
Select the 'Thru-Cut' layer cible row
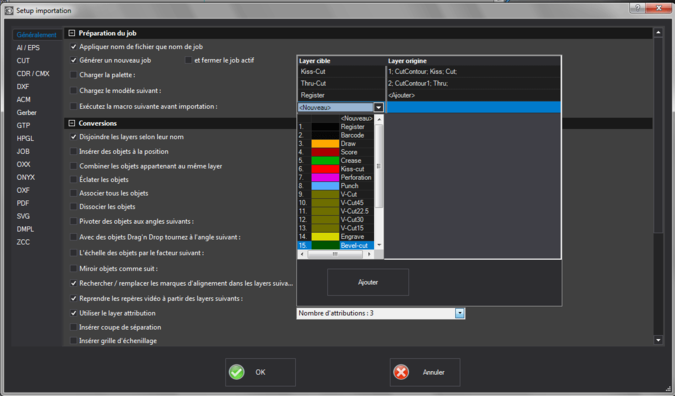341,84
